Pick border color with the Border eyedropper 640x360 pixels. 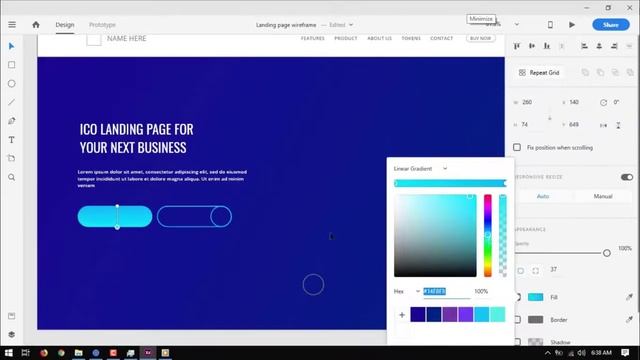pyautogui.click(x=629, y=320)
